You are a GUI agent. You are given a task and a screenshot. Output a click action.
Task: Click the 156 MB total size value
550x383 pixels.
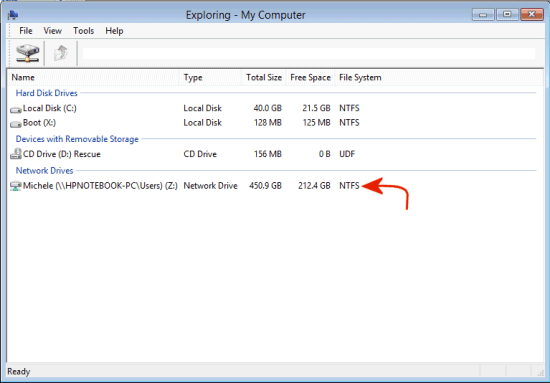pos(268,154)
